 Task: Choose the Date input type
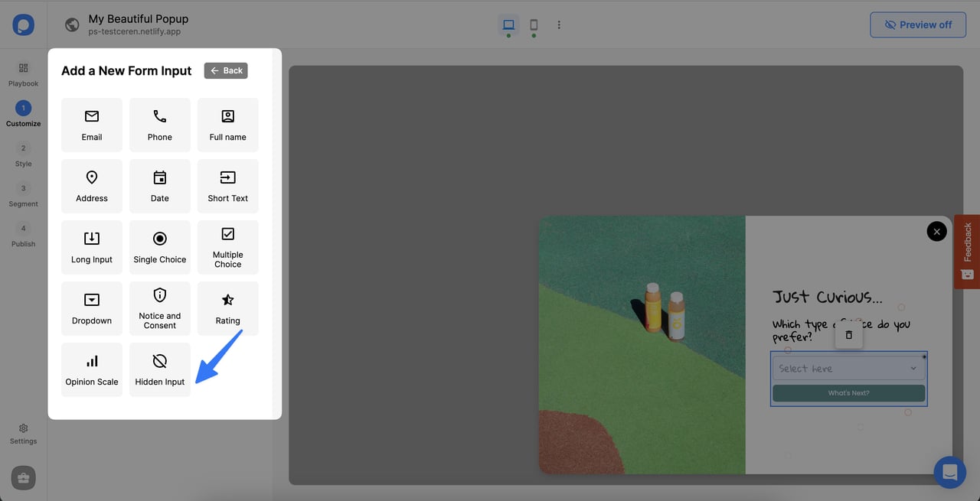[159, 185]
